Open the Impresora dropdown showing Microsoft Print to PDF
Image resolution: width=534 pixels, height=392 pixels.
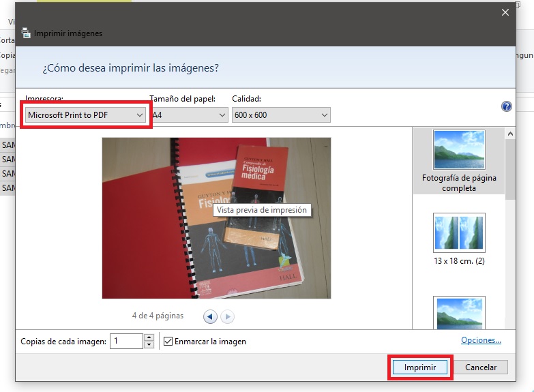point(85,115)
